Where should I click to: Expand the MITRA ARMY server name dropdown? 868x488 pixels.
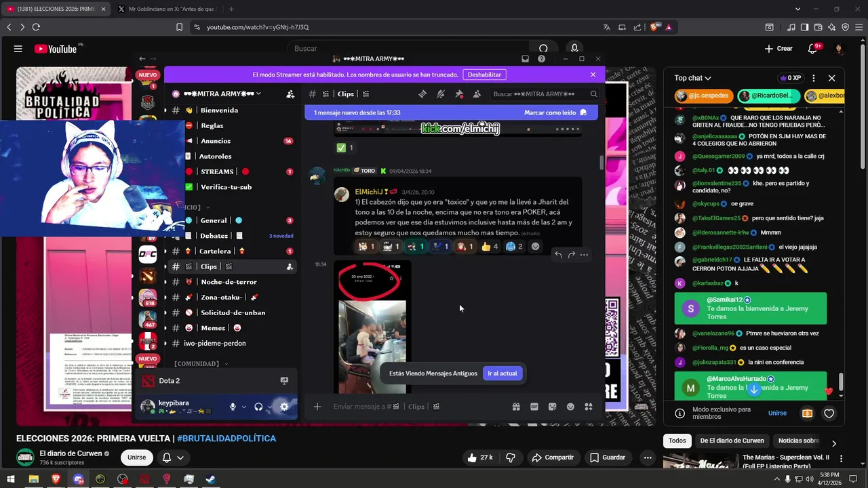point(258,94)
